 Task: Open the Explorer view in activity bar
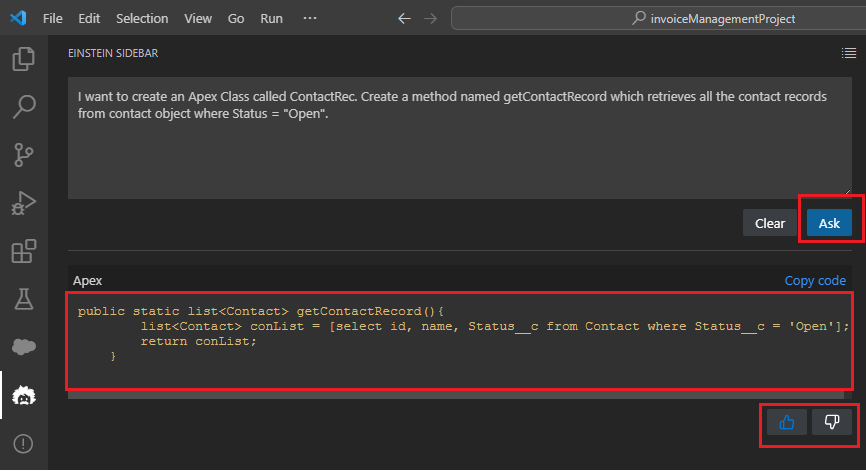tap(23, 59)
